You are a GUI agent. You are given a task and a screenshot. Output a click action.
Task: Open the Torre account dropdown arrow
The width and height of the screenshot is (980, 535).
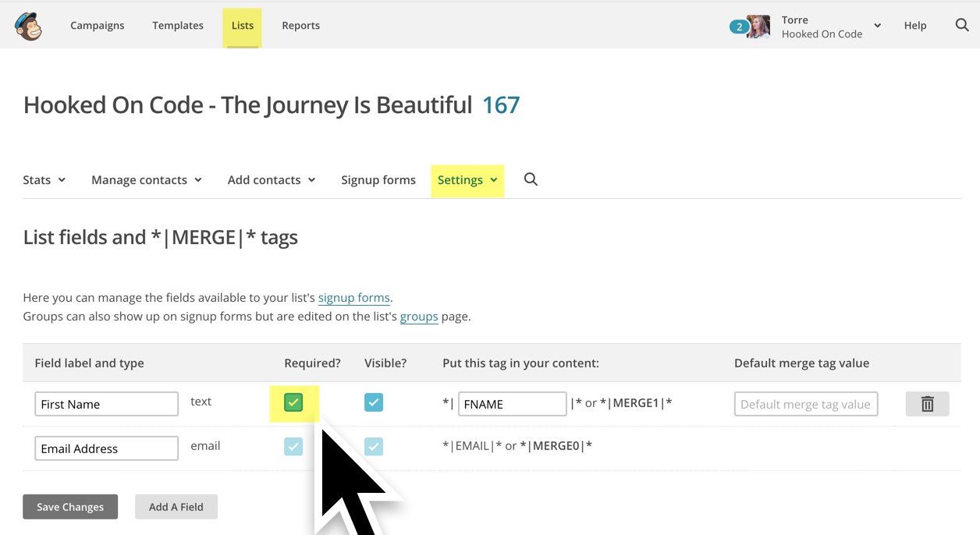tap(877, 26)
